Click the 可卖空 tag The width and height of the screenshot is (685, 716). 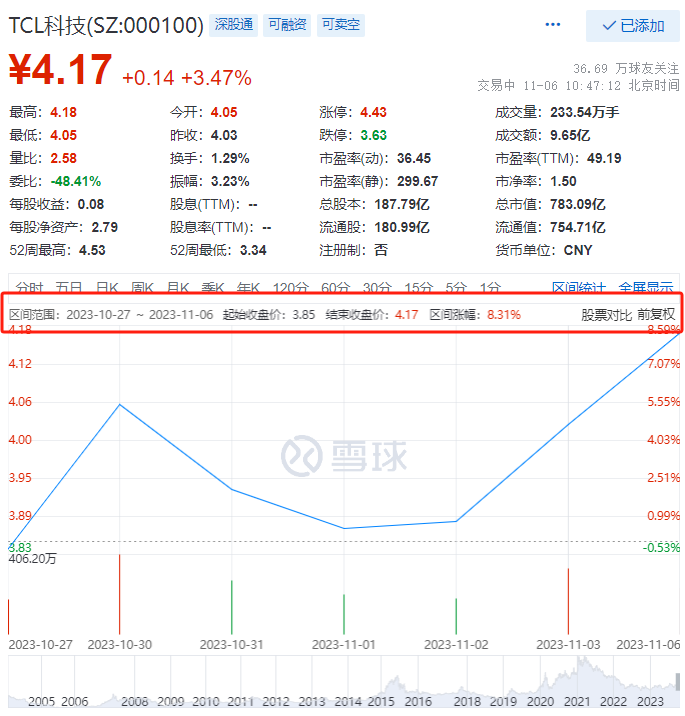[x=341, y=25]
